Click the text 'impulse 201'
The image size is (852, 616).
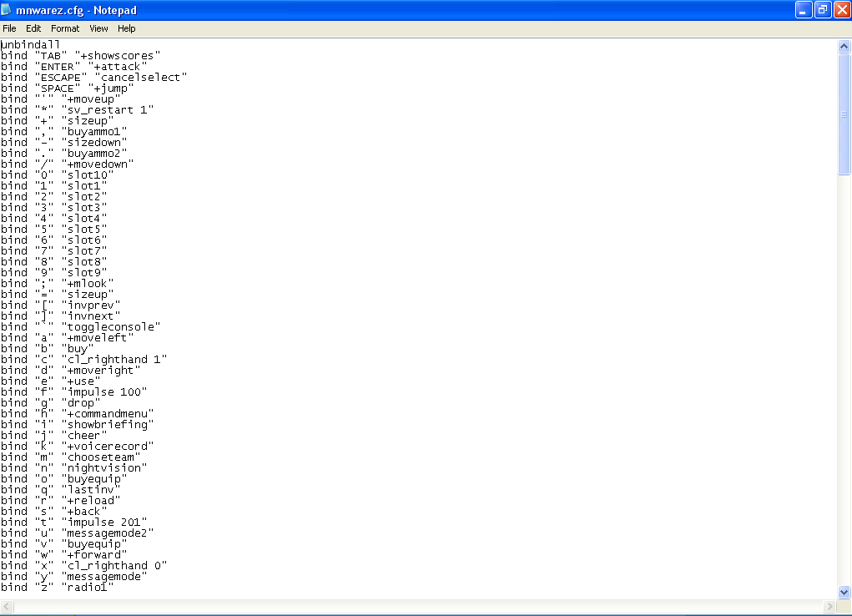coord(104,523)
